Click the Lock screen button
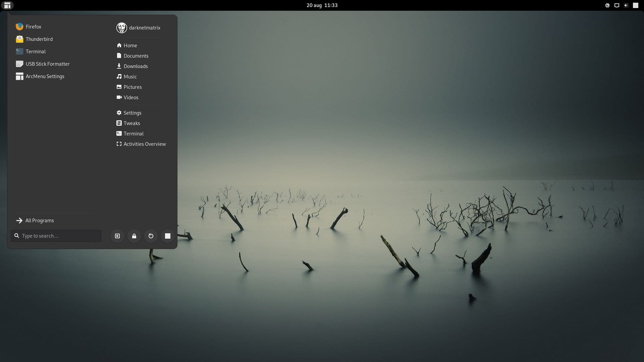 (x=134, y=236)
